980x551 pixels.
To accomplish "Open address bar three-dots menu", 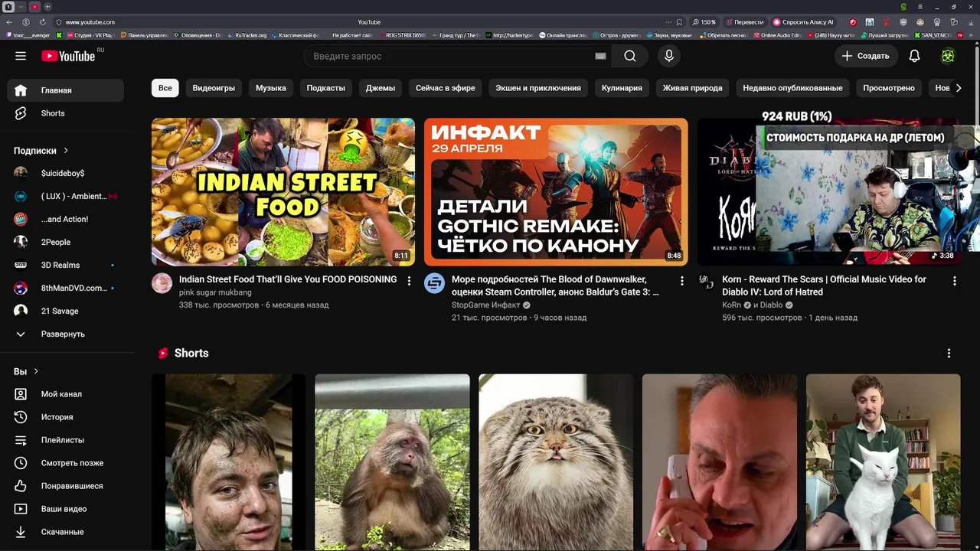I will [x=668, y=22].
